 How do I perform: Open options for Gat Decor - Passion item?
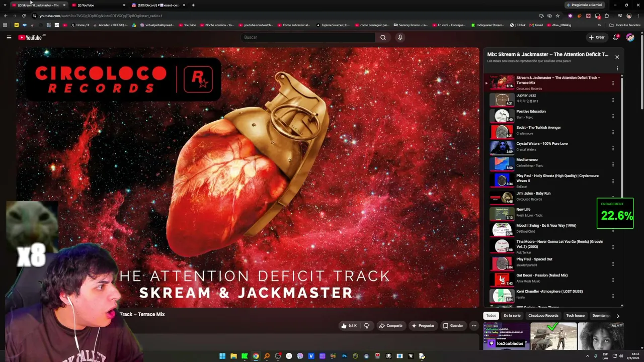point(613,280)
